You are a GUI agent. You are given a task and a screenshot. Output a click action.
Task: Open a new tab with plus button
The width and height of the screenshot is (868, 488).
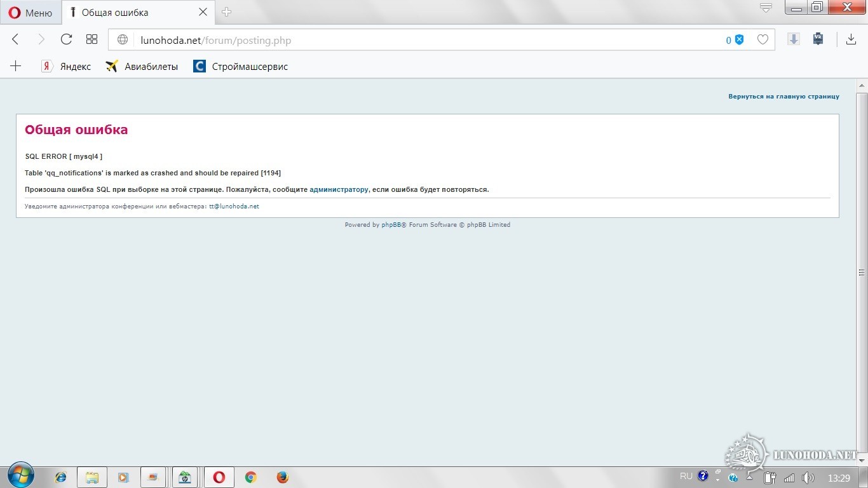[226, 12]
